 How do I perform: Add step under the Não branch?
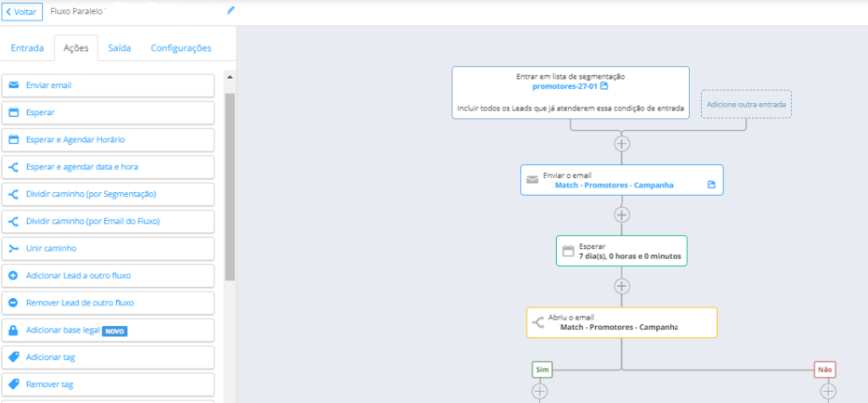(x=827, y=391)
